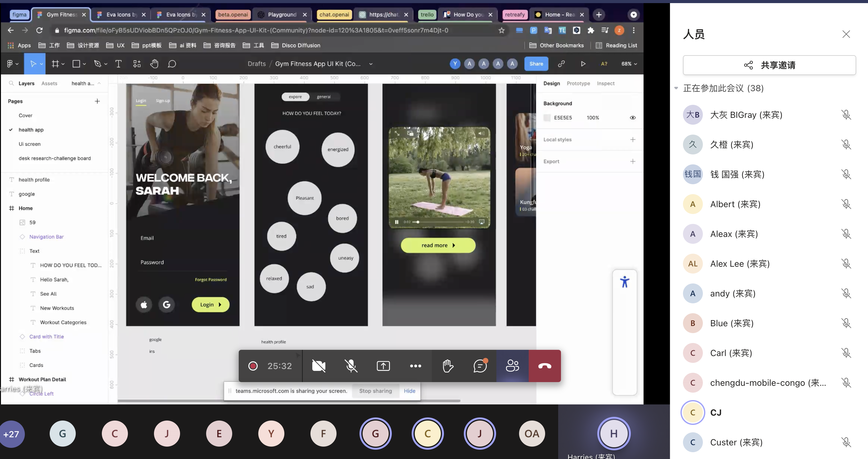868x459 pixels.
Task: Unmute microphone in Teams meeting bar
Action: pos(351,366)
